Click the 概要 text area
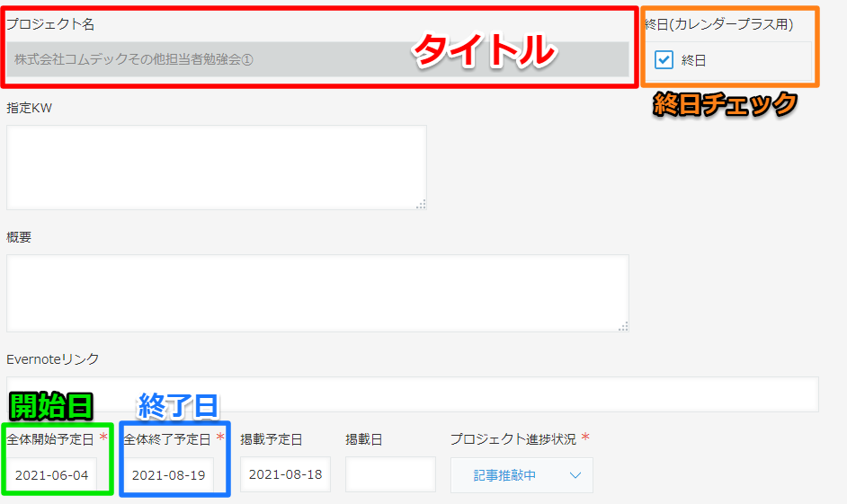This screenshot has width=847, height=504. click(x=317, y=293)
